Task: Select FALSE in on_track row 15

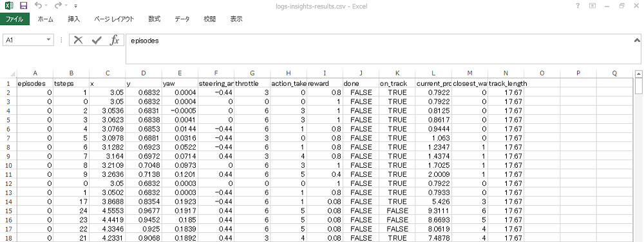Action: (397, 210)
